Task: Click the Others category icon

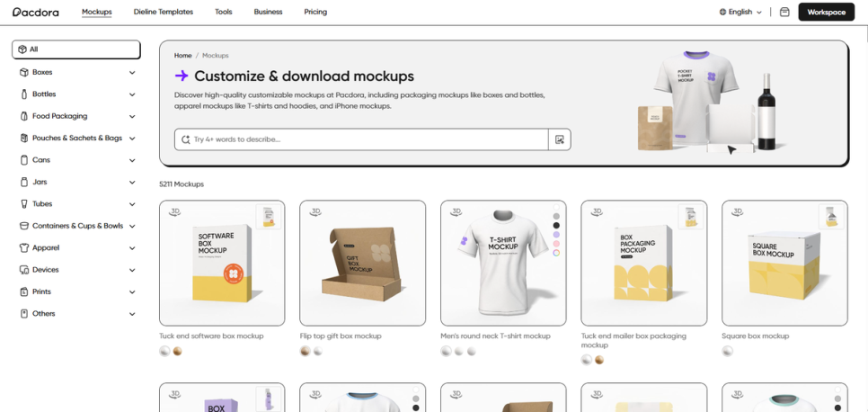Action: click(23, 314)
